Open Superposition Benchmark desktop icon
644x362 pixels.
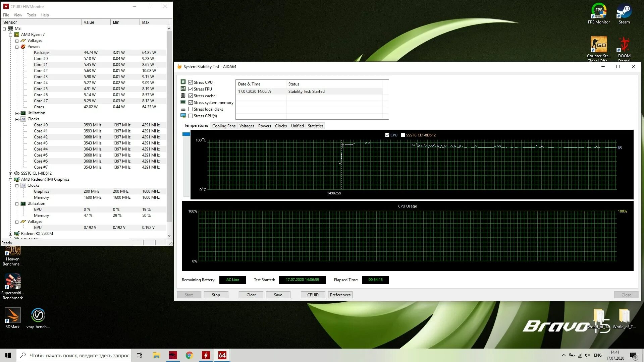(x=13, y=287)
